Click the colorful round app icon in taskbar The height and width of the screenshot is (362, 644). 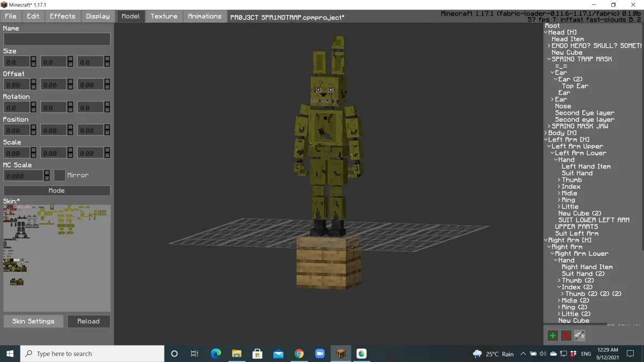pos(362,353)
